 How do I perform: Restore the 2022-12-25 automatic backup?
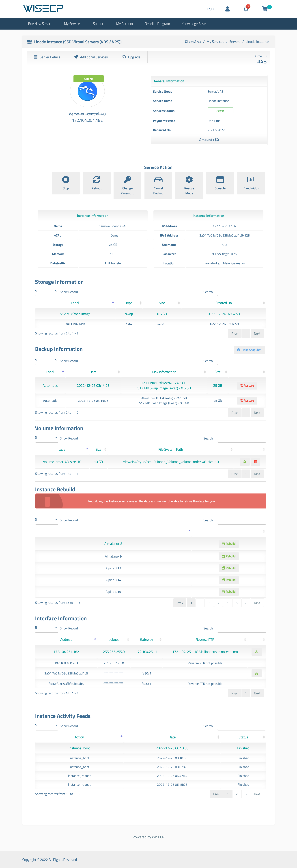247,401
